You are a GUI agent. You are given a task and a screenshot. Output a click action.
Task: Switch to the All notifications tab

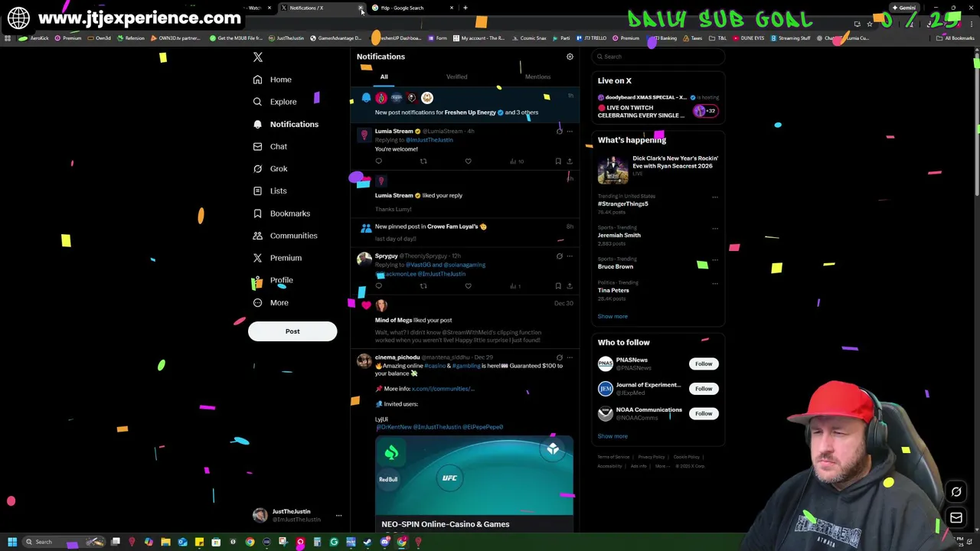[x=384, y=77]
